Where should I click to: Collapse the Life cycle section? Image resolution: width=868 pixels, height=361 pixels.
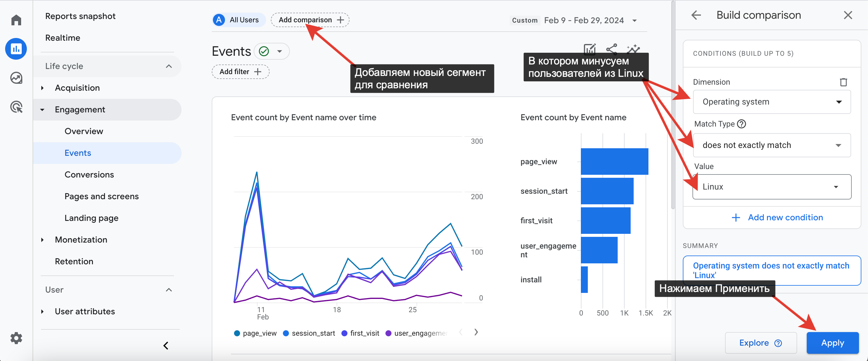[169, 66]
